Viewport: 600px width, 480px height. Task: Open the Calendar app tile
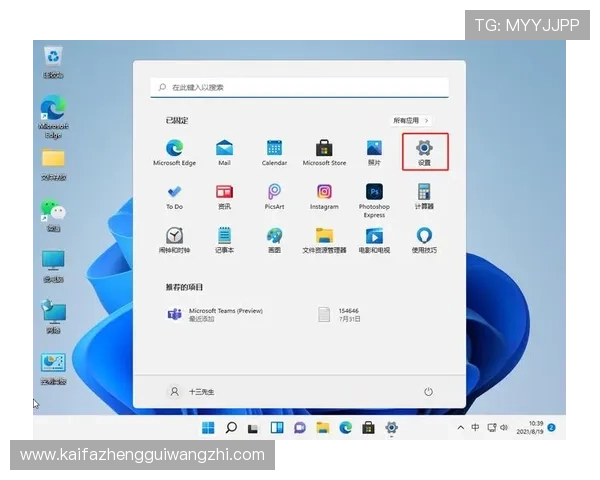[274, 150]
